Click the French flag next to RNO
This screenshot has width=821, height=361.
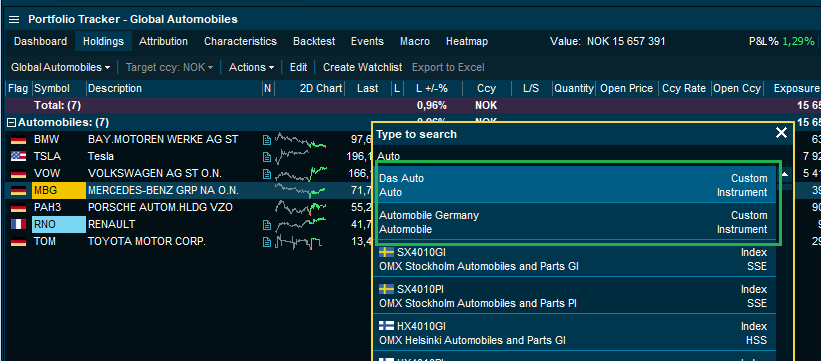[18, 224]
